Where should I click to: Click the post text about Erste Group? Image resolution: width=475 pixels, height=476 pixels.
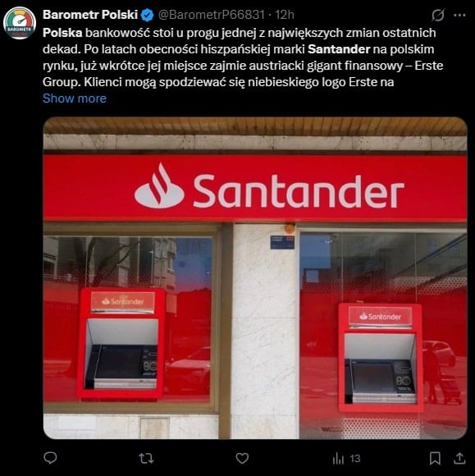pyautogui.click(x=243, y=57)
